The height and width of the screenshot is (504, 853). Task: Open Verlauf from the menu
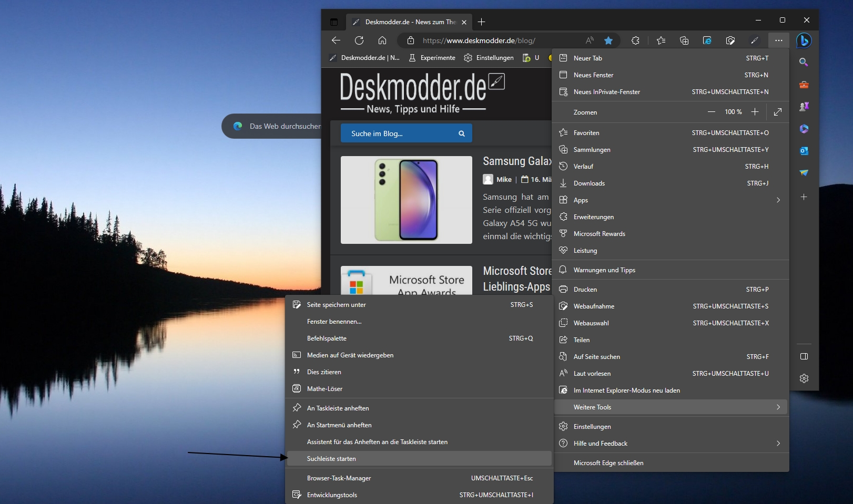(x=671, y=167)
